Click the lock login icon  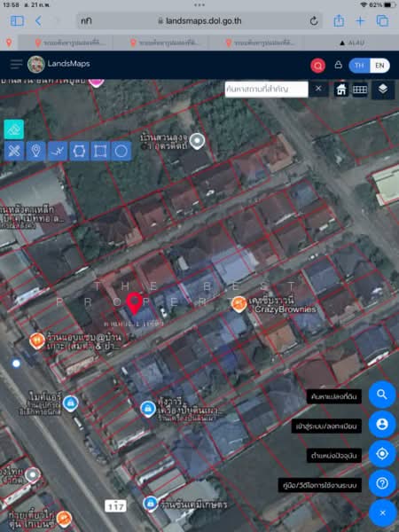[339, 65]
